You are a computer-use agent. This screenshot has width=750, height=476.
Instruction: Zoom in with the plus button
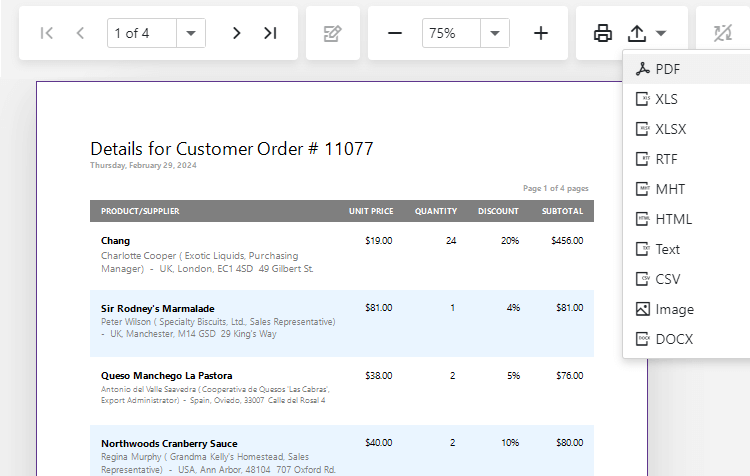pos(541,33)
